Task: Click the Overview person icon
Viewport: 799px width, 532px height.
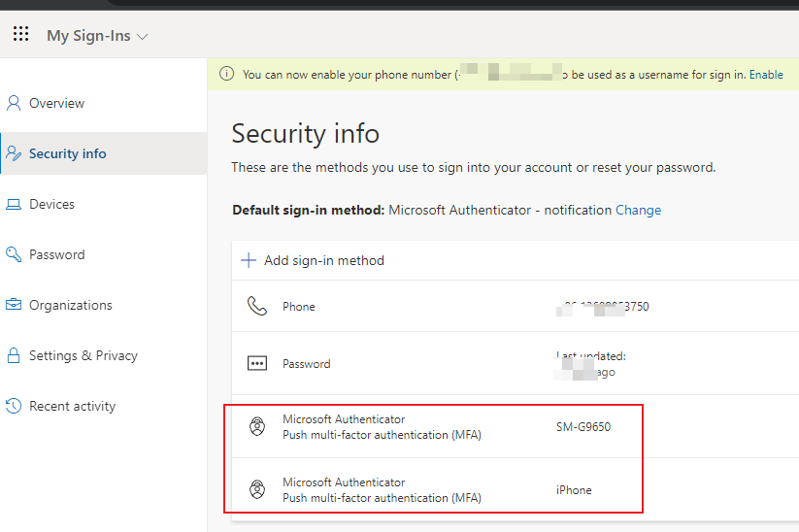Action: tap(14, 103)
